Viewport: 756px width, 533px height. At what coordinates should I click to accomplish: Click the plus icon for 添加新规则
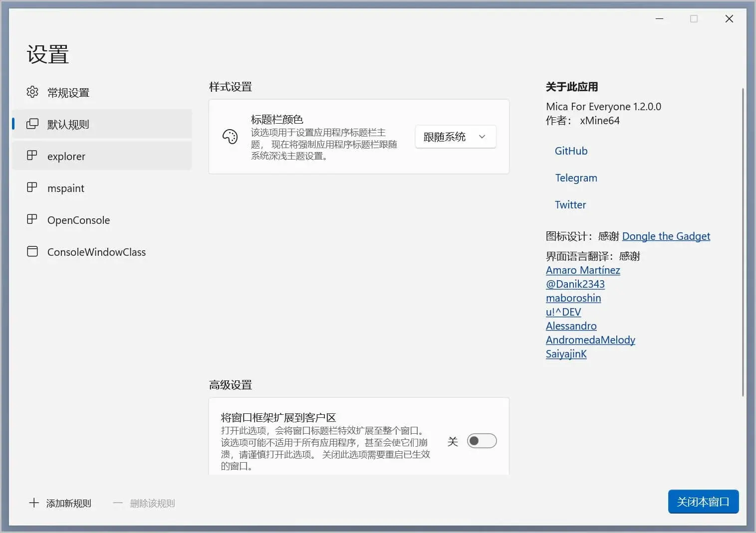[34, 503]
